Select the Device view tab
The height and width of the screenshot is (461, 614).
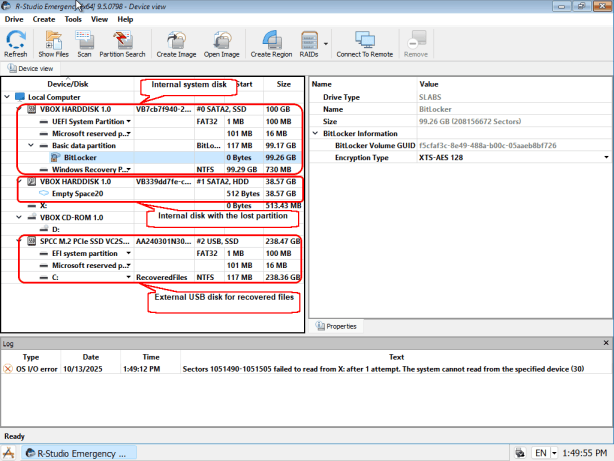coord(31,68)
